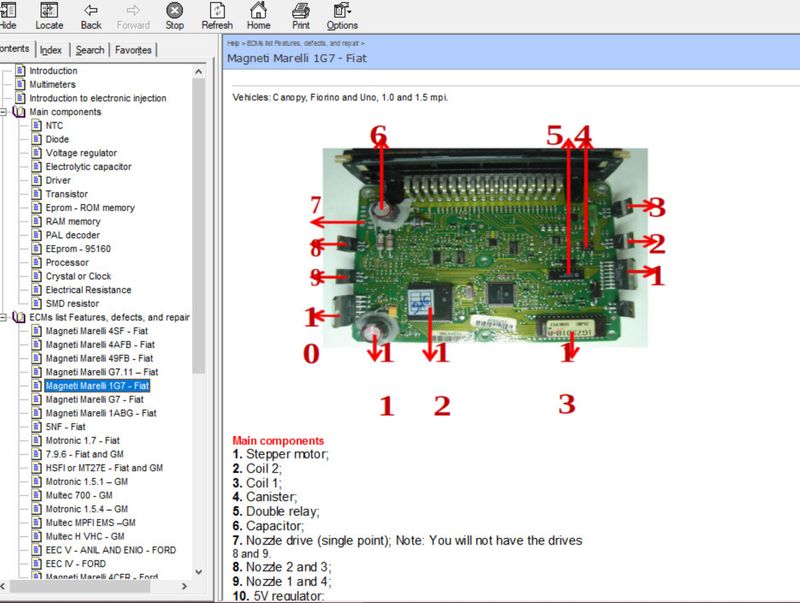
Task: Open the Favorites tab
Action: (x=133, y=50)
